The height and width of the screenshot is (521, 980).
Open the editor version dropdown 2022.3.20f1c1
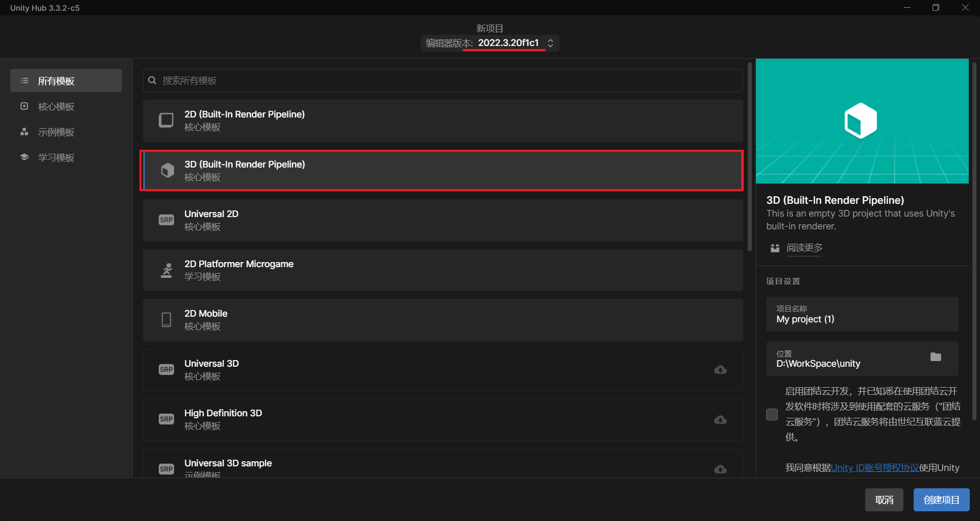pyautogui.click(x=514, y=43)
